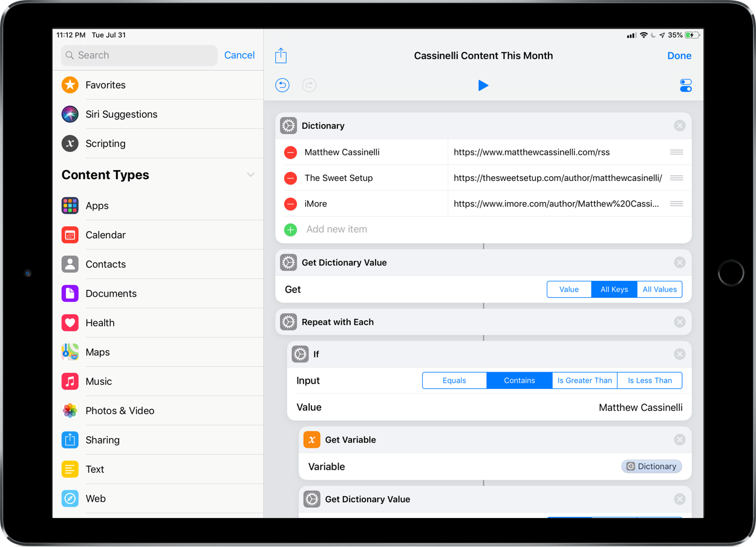Browse Web content type actions
Viewport: 756px width, 547px height.
click(158, 499)
